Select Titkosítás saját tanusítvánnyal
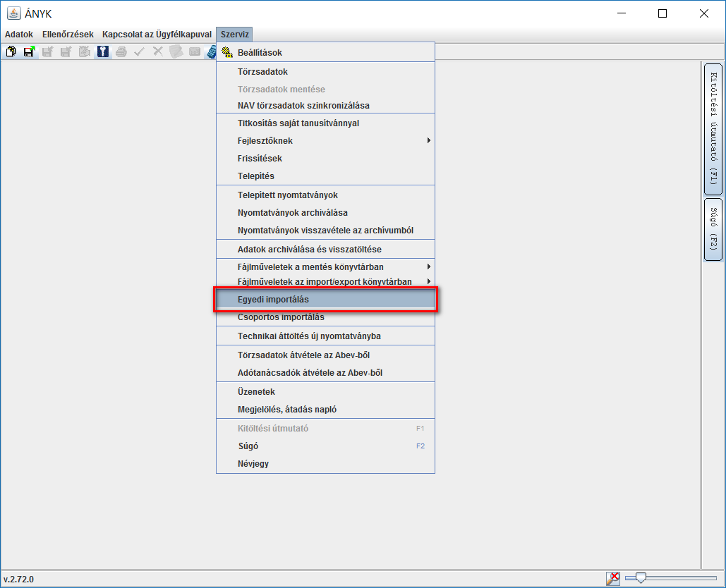 (x=325, y=123)
